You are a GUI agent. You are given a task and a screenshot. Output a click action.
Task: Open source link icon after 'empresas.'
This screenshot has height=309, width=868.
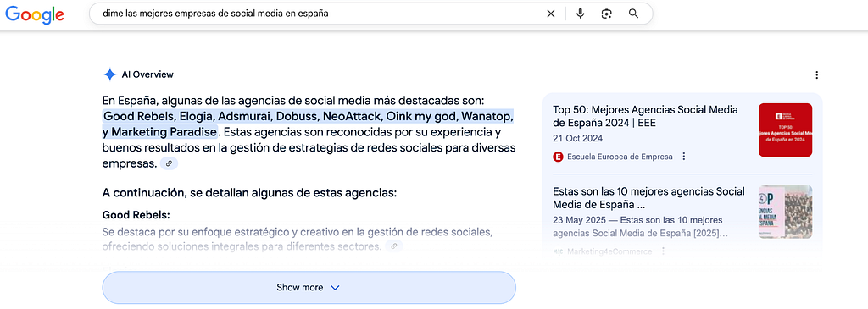click(170, 163)
